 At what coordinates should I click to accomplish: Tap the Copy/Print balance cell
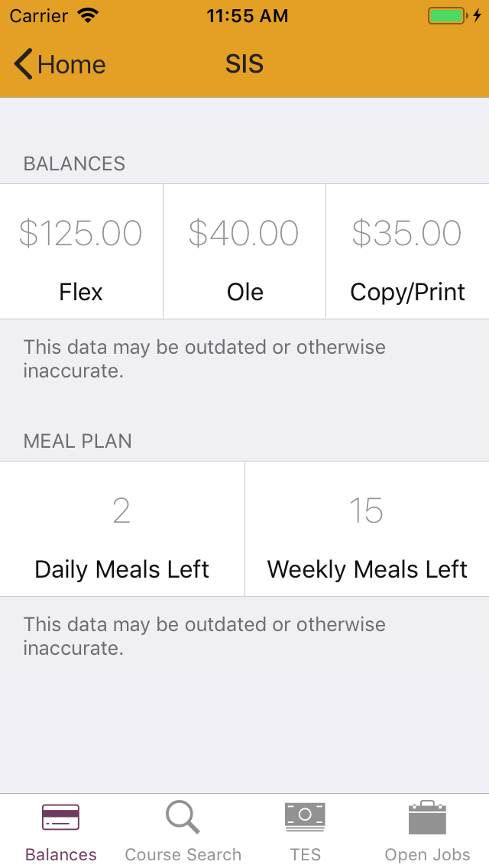tap(407, 251)
